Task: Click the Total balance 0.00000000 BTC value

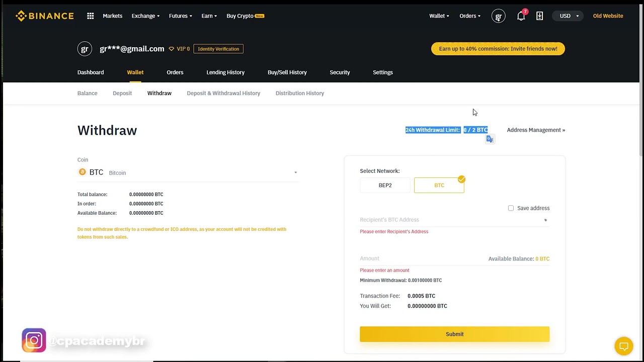Action: [146, 195]
